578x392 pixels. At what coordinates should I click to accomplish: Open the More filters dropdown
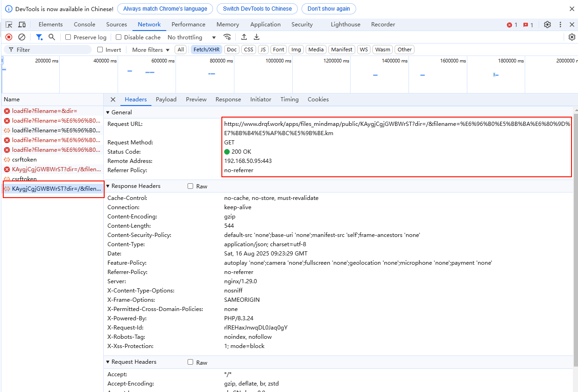click(151, 50)
